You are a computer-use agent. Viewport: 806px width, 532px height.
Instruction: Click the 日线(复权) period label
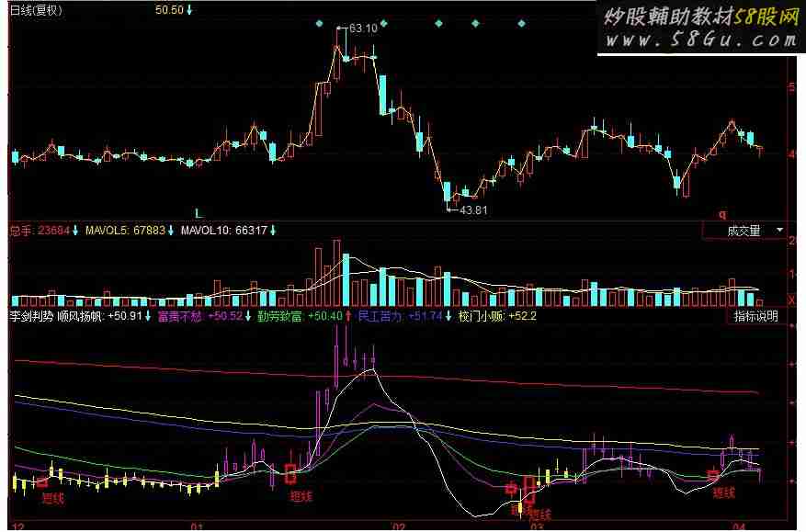(x=36, y=10)
